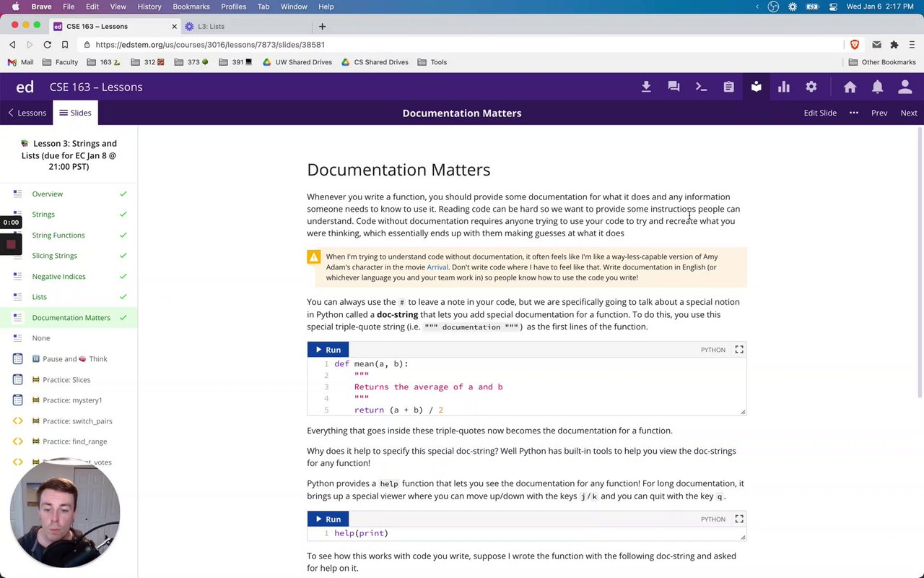The height and width of the screenshot is (578, 924).
Task: Open the 163 bookmarks folder
Action: 104,62
